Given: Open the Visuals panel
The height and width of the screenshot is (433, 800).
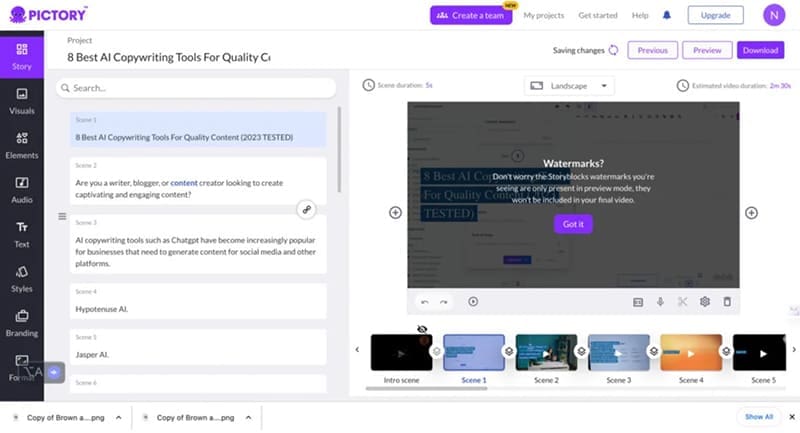Looking at the screenshot, I should coord(21,101).
